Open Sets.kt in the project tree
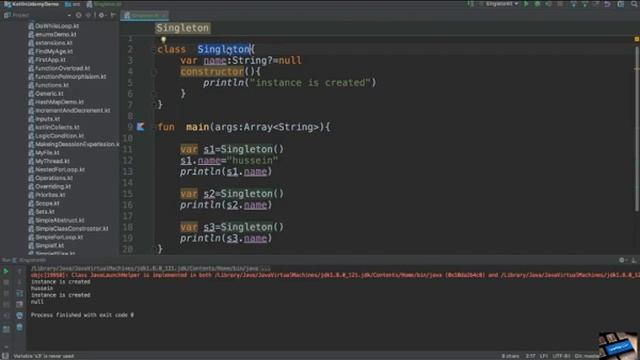This screenshot has height=360, width=640. click(x=41, y=212)
